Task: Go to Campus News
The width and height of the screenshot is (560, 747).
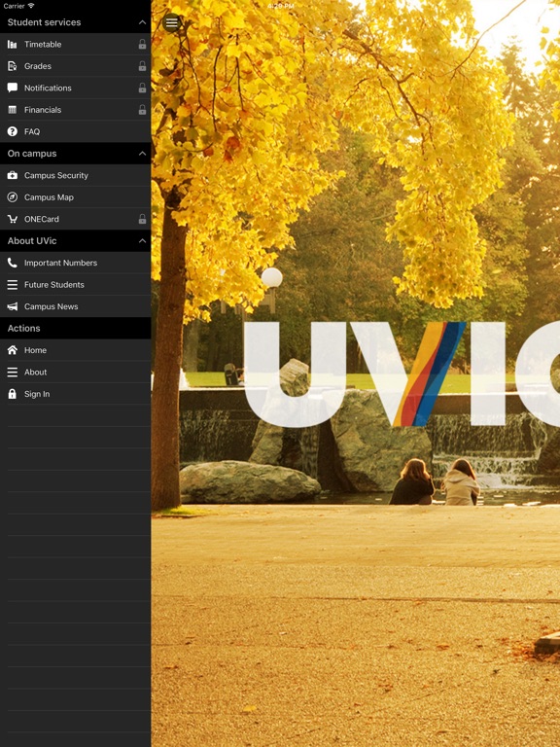Action: pos(75,306)
